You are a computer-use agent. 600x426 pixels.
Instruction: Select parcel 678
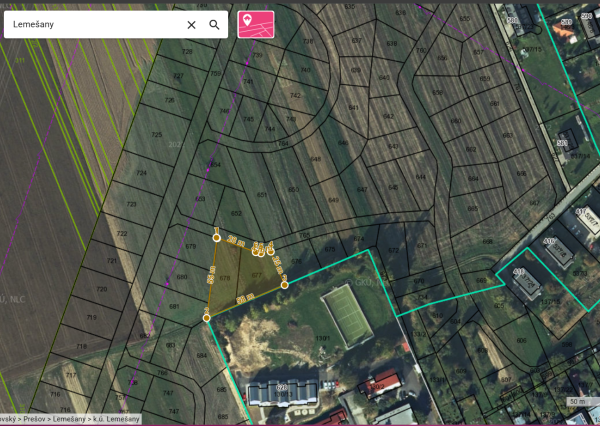tap(225, 278)
